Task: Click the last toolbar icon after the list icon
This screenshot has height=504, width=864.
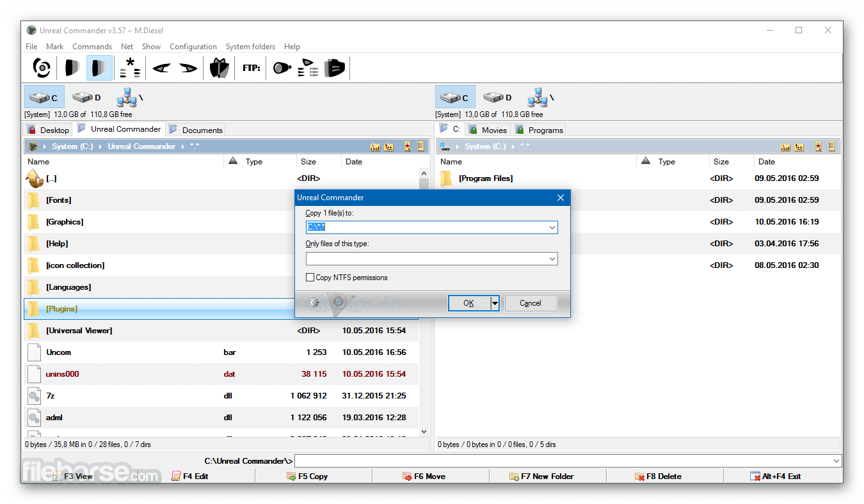Action: coord(335,67)
